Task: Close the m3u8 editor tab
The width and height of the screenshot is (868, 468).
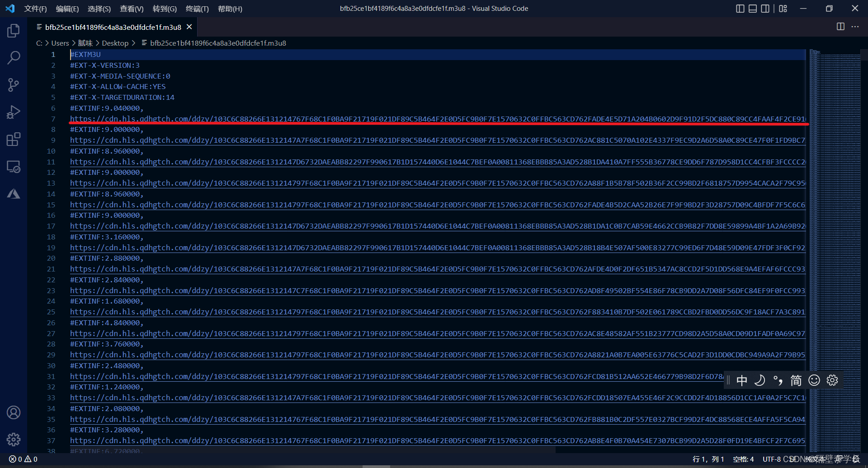Action: pos(189,27)
